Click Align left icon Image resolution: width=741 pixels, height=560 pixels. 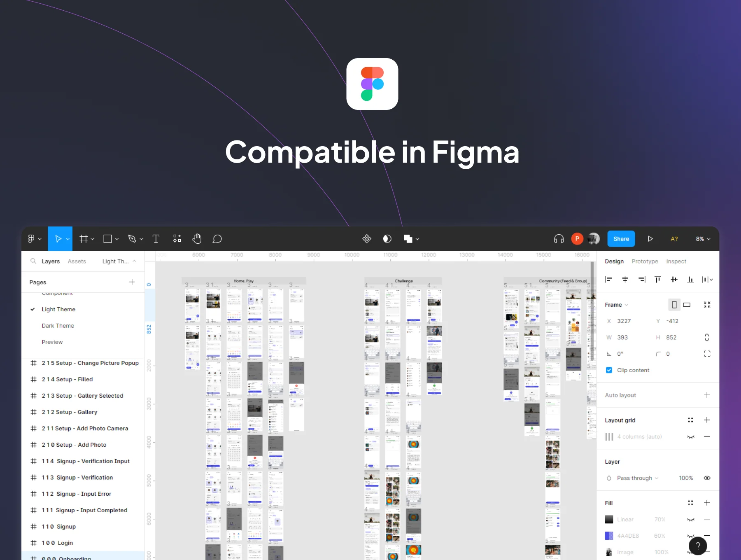609,280
